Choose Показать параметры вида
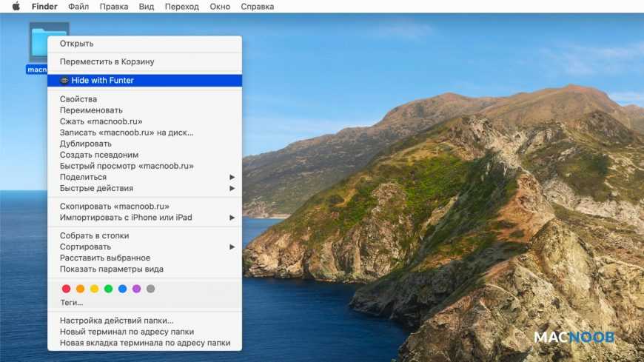The height and width of the screenshot is (362, 644). [x=111, y=269]
